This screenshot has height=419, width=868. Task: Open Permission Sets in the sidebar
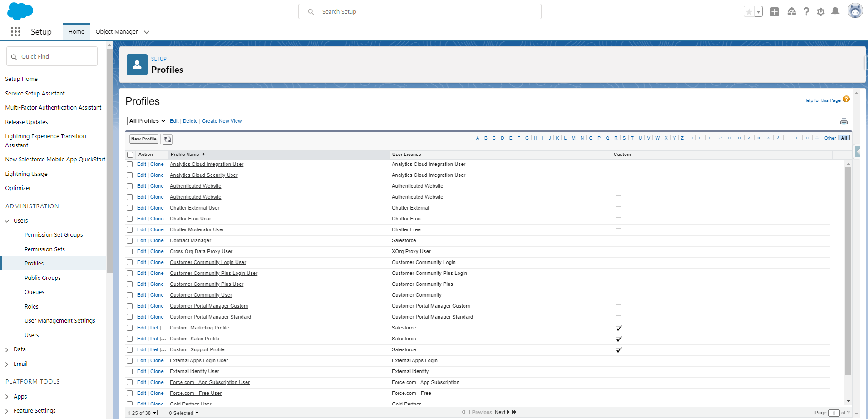[44, 249]
